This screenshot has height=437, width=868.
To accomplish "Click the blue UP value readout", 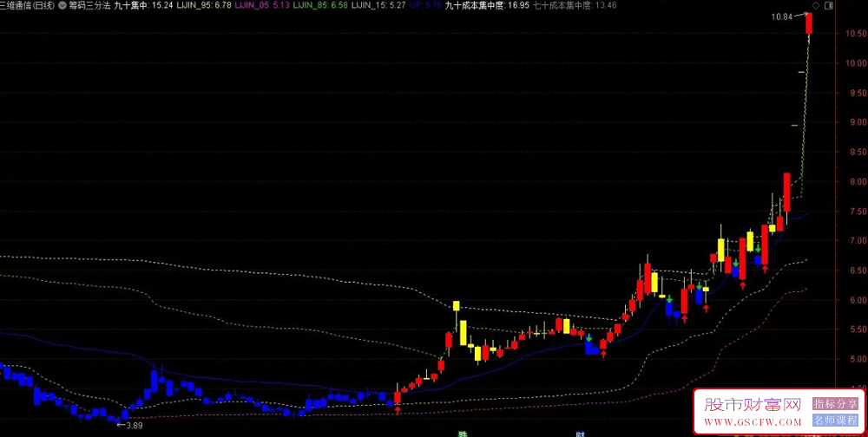I will coord(425,5).
